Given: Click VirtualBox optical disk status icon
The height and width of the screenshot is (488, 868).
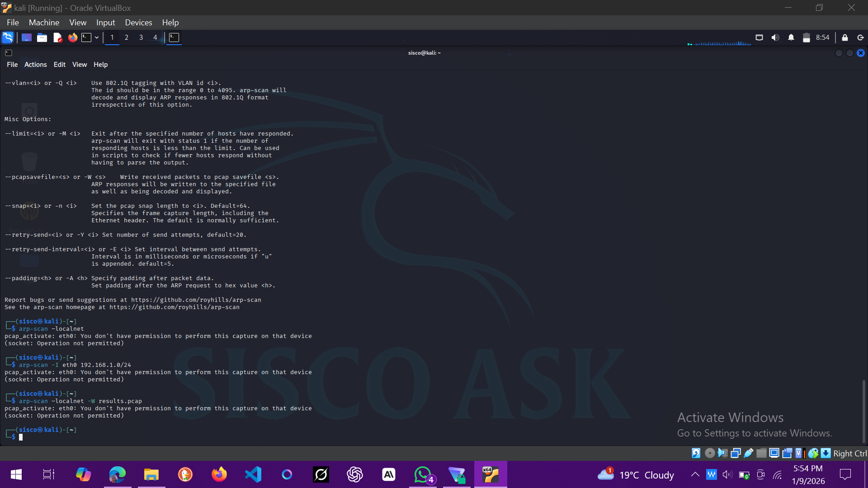Looking at the screenshot, I should click(710, 453).
